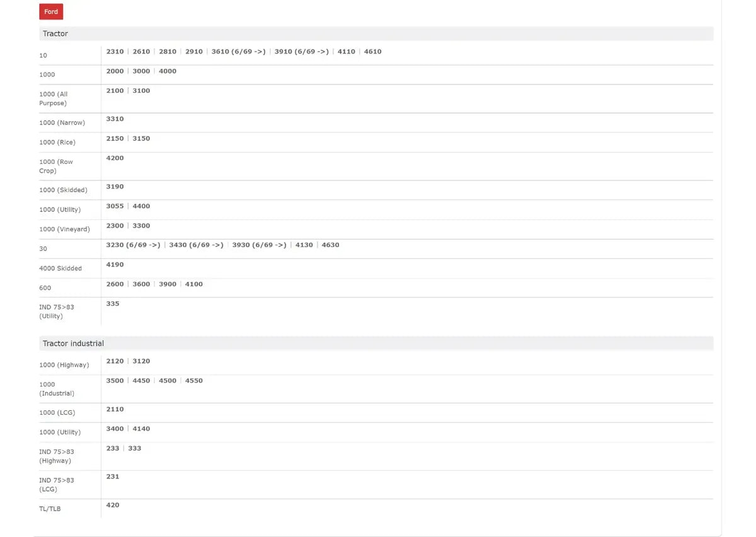756x537 pixels.
Task: Open series 600 model 3600
Action: tap(142, 284)
